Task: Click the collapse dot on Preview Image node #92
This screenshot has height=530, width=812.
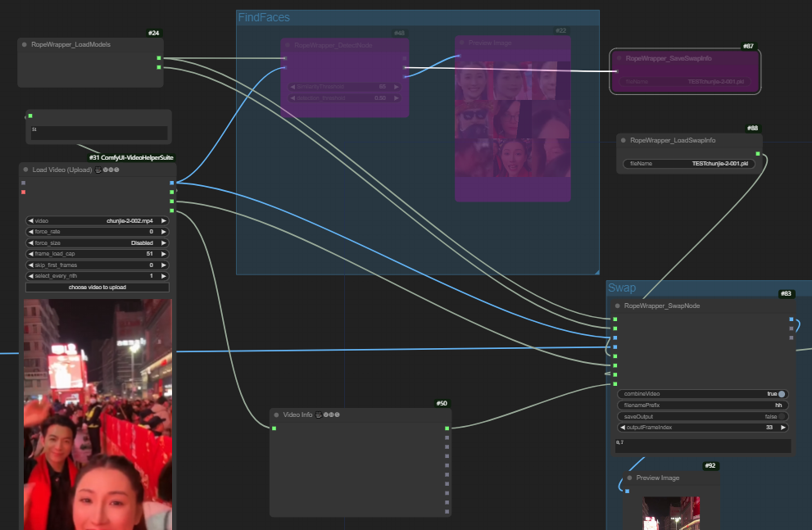Action: tap(629, 478)
